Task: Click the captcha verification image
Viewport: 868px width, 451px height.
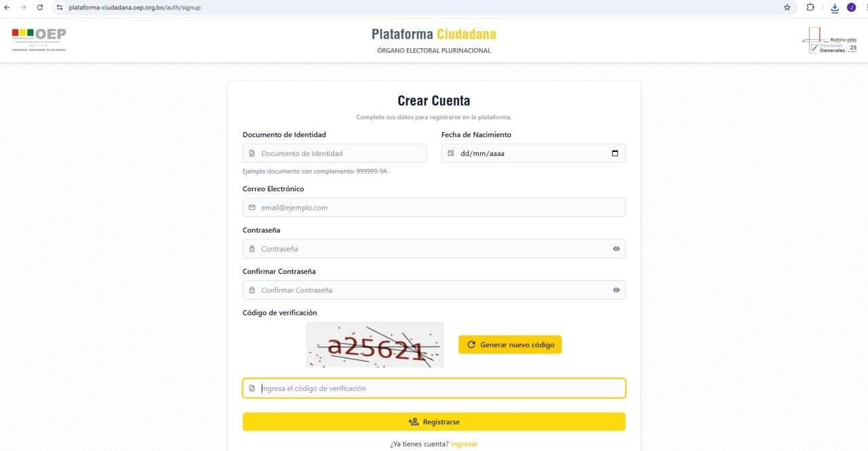Action: tap(375, 345)
